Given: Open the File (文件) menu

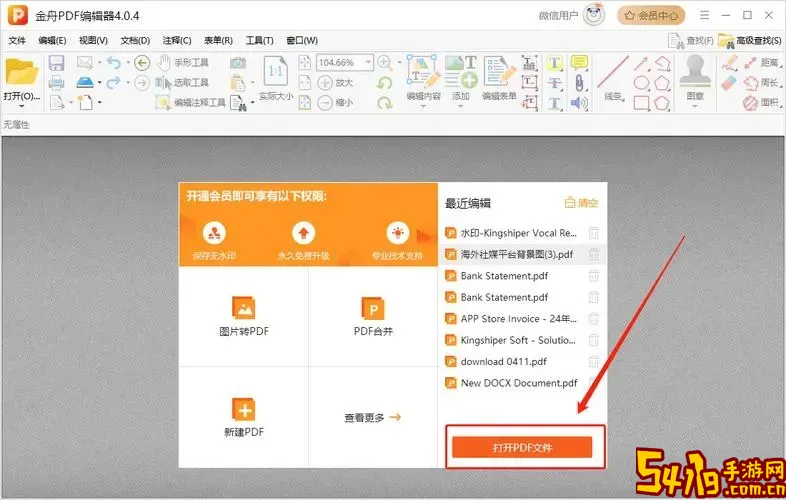Looking at the screenshot, I should pos(17,40).
